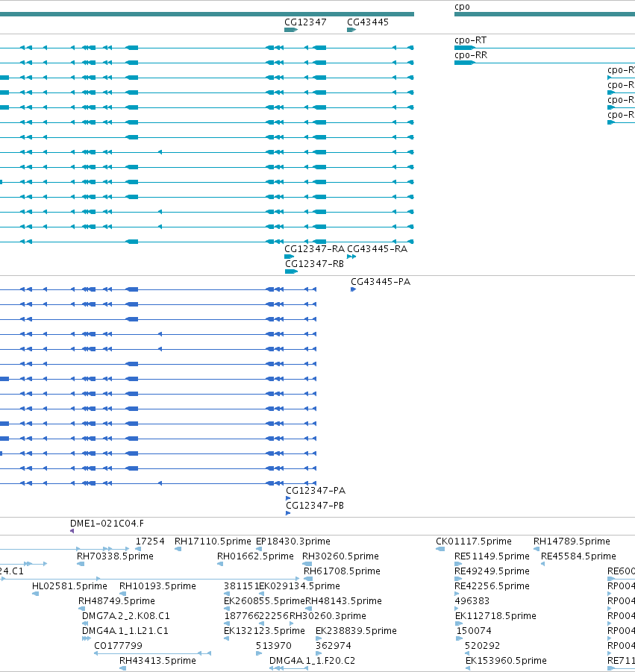
Task: Select the CG43445 gene label
Action: pyautogui.click(x=367, y=22)
